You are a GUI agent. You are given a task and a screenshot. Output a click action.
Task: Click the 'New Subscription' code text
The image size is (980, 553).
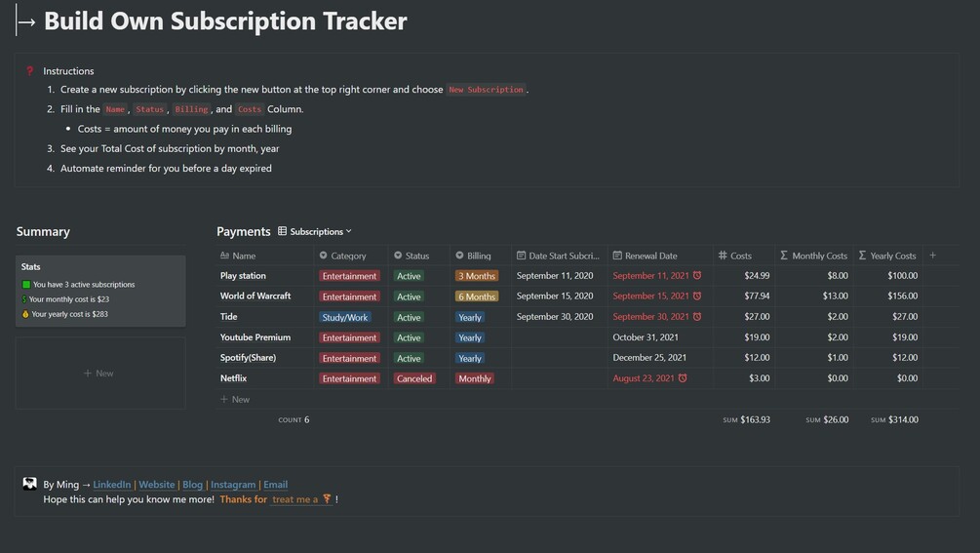tap(486, 90)
